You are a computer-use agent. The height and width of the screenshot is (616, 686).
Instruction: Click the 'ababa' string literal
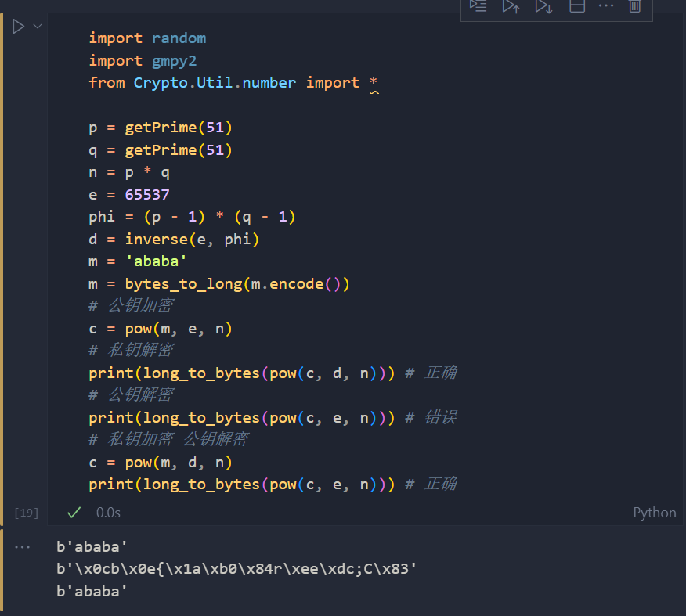[x=156, y=261]
